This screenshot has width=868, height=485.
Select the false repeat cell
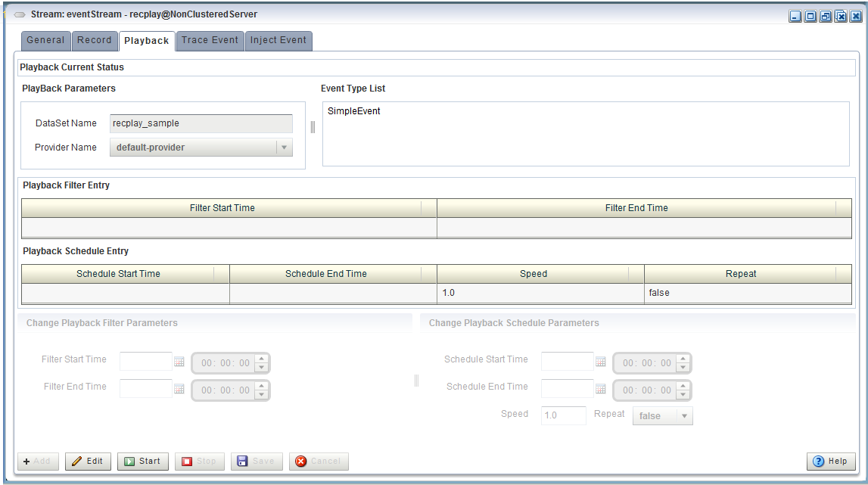click(748, 293)
